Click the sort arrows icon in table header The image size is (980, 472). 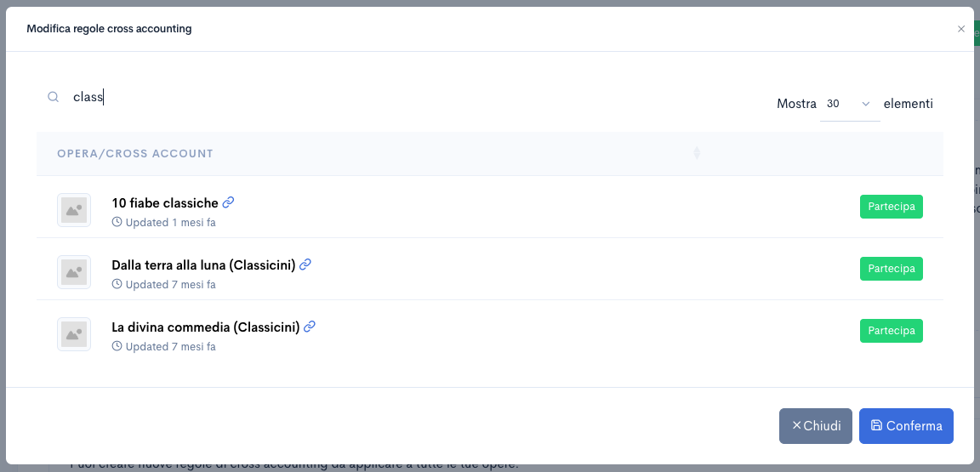pyautogui.click(x=697, y=154)
